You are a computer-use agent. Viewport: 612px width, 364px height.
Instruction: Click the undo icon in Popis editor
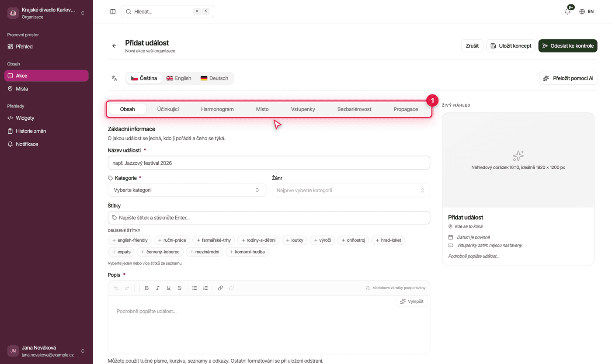point(116,288)
